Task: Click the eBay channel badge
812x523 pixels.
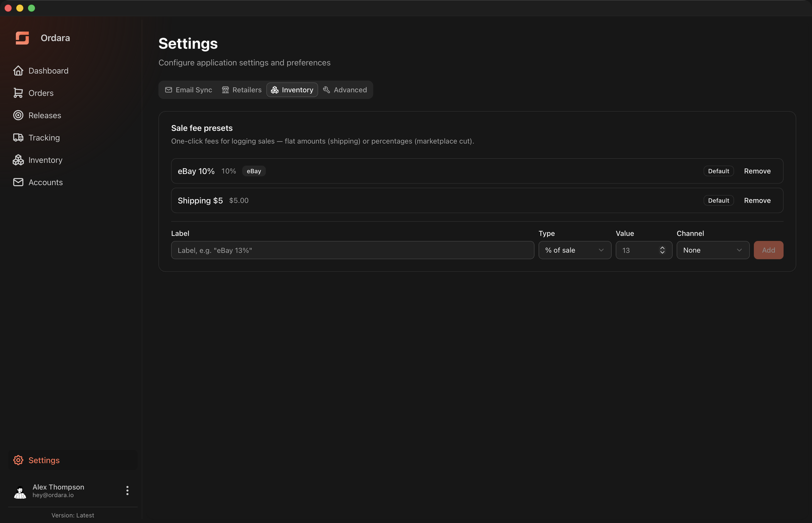Action: coord(254,171)
